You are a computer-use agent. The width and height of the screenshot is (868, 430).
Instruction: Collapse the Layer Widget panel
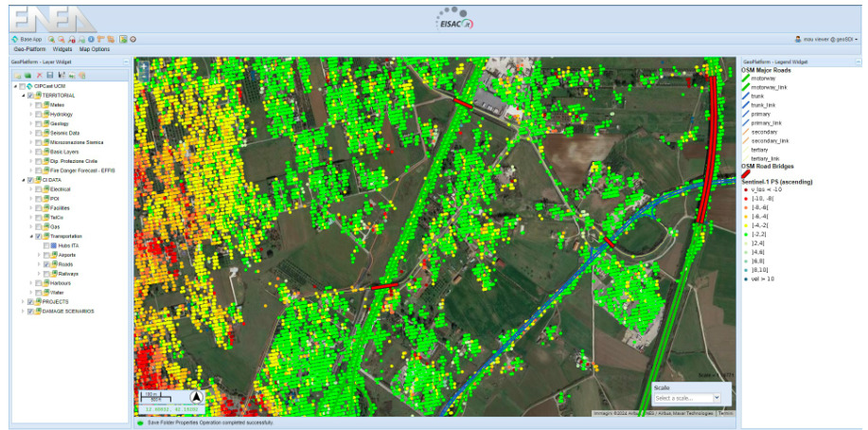[x=126, y=62]
